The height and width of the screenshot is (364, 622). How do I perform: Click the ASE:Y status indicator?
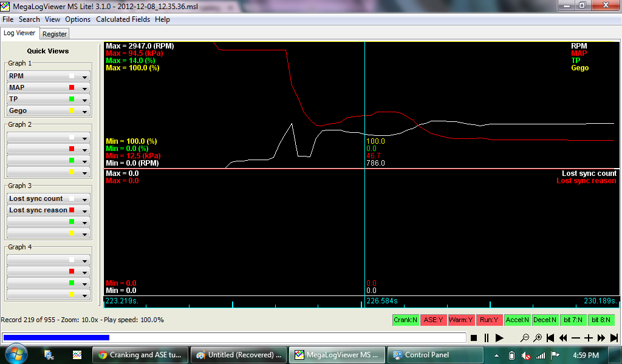tap(433, 320)
